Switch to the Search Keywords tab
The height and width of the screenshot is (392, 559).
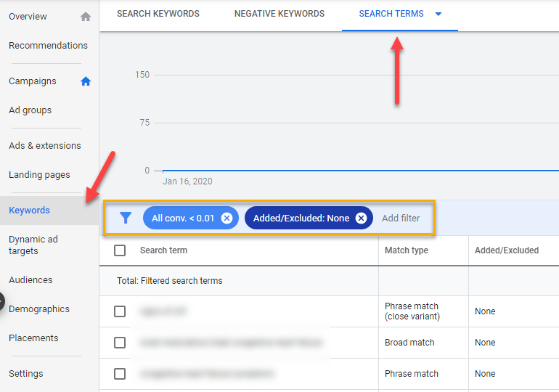point(158,14)
